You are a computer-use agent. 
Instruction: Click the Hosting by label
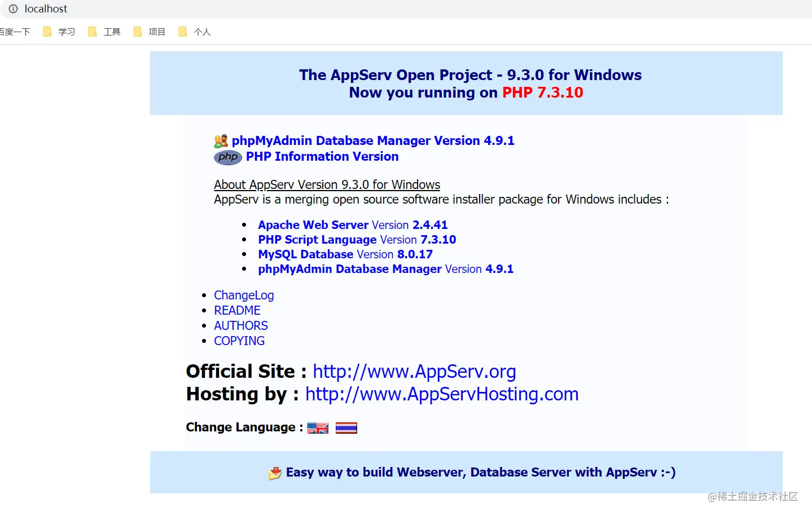click(x=243, y=394)
